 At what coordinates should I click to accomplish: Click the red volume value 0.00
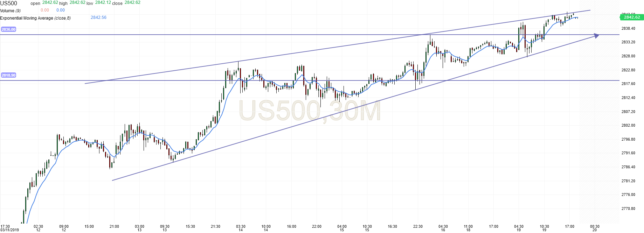tap(45, 10)
